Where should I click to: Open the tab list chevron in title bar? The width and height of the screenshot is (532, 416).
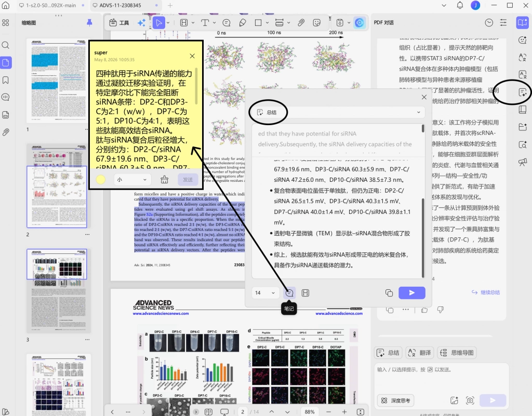(x=444, y=5)
